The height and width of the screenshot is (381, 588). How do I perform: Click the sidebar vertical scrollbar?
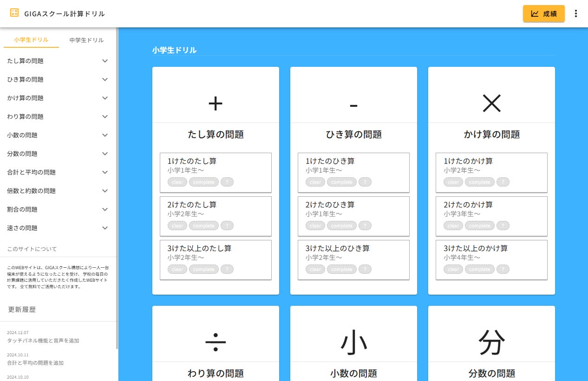[x=117, y=188]
